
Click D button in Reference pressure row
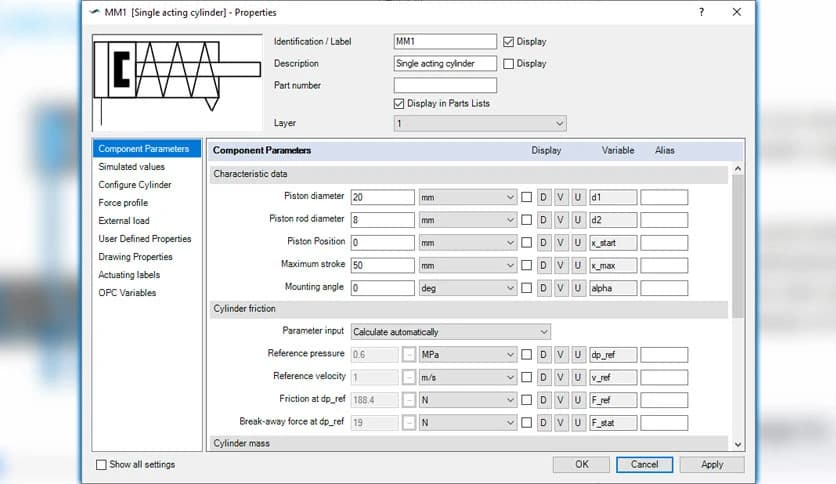[x=543, y=354]
